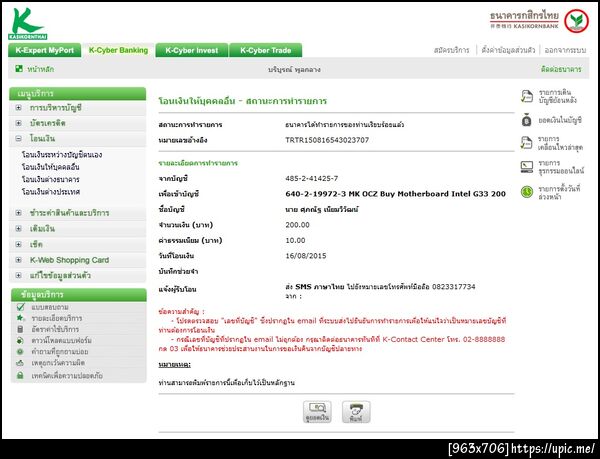
Task: Open ยอดเงินในบัญชี money bag icon
Action: tap(527, 120)
